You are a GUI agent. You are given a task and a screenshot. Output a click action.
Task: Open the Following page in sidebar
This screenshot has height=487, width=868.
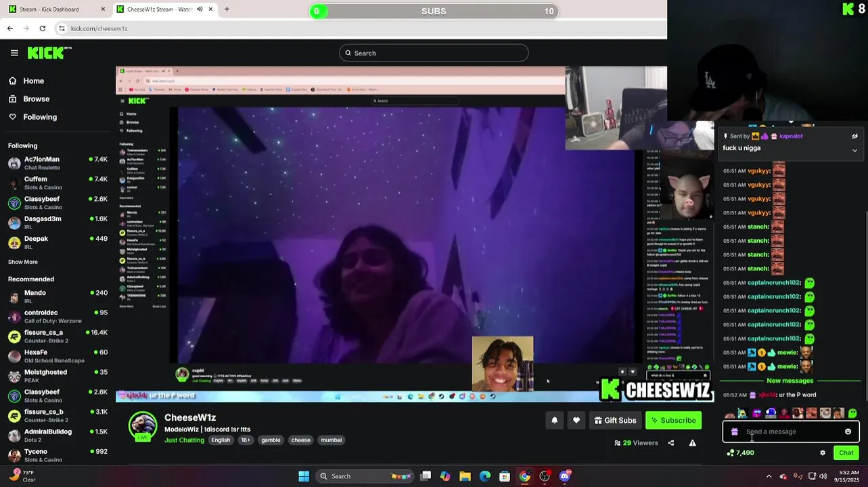[x=40, y=117]
